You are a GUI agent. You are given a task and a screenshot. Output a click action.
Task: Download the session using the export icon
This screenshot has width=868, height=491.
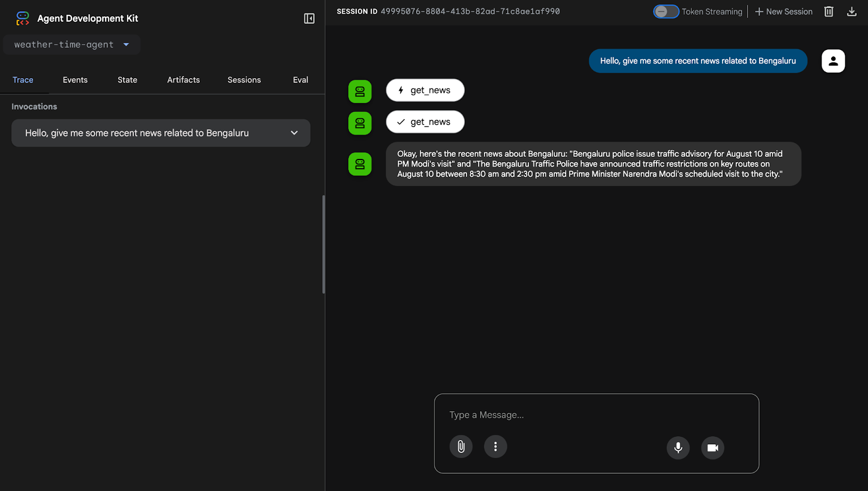click(x=852, y=11)
